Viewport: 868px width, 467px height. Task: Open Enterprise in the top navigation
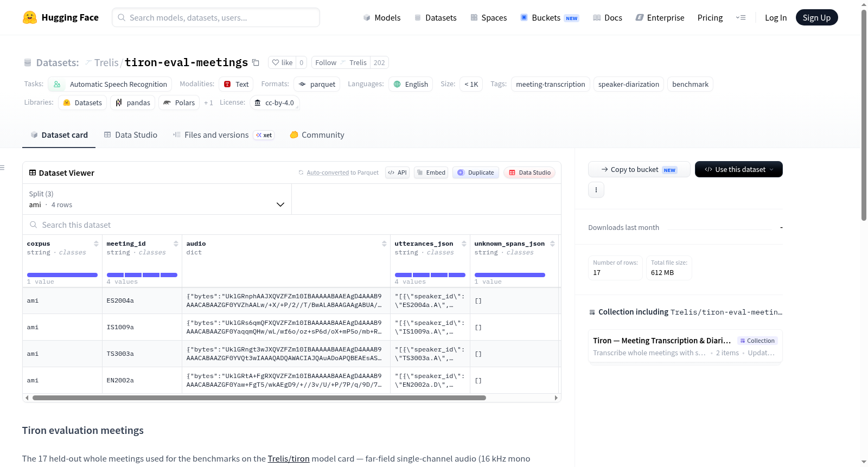(660, 18)
